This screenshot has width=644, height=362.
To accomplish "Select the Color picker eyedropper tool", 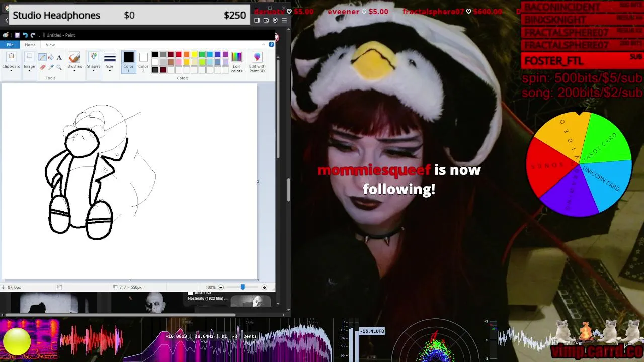I will (51, 67).
